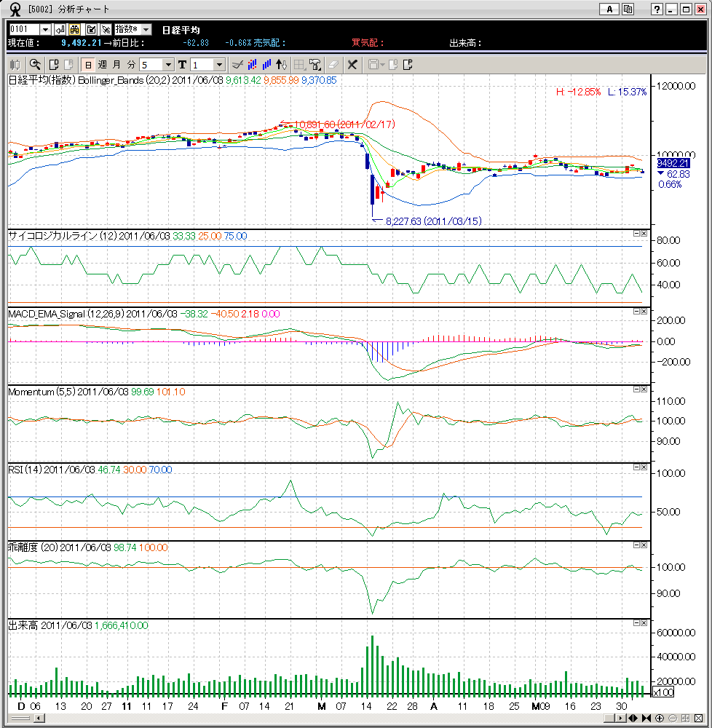712x728 pixels.
Task: Click the bold T text tool icon
Action: [x=182, y=65]
